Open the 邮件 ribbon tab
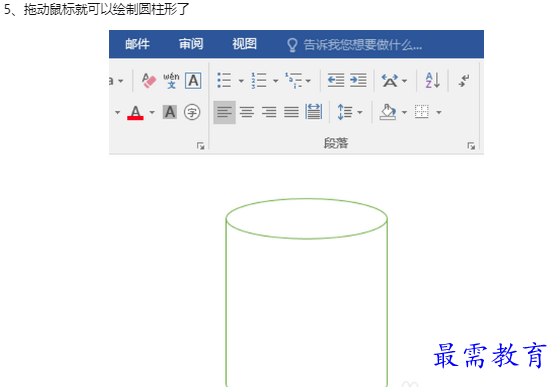The width and height of the screenshot is (555, 387). (x=137, y=44)
